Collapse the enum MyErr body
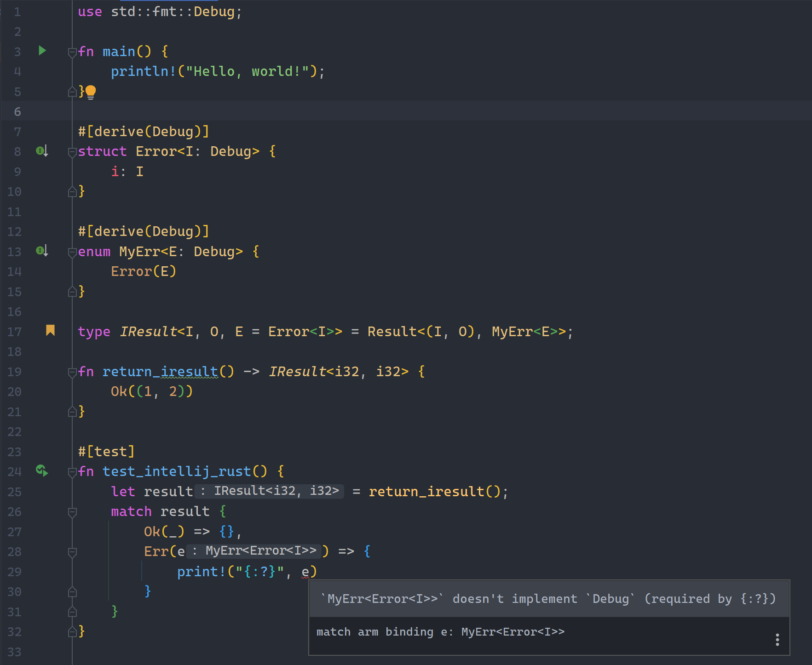 [72, 251]
